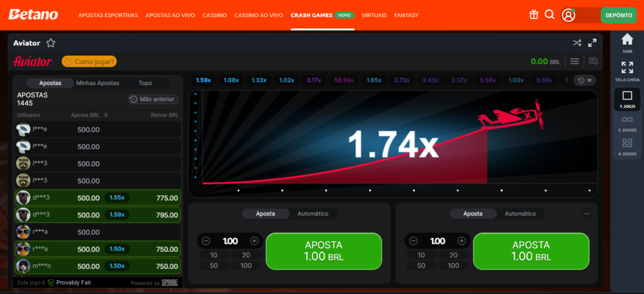The width and height of the screenshot is (644, 294).
Task: Place right Aposta 1.00 BRL bet
Action: point(531,251)
